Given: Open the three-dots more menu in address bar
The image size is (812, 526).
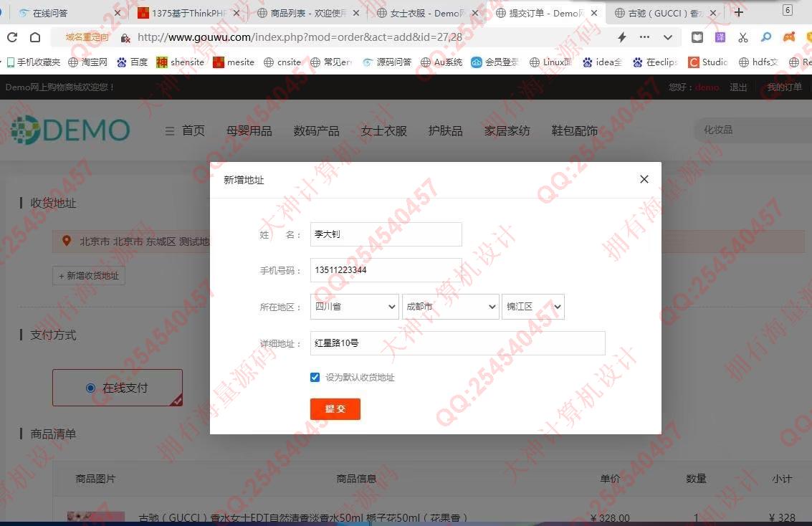Looking at the screenshot, I should coord(645,37).
